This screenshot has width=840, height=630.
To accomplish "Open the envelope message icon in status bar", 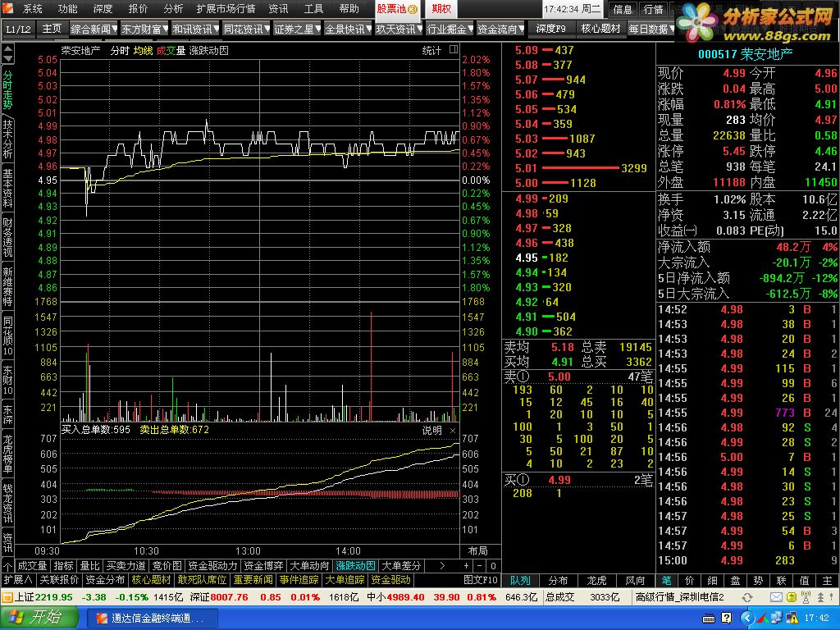I will point(776,597).
